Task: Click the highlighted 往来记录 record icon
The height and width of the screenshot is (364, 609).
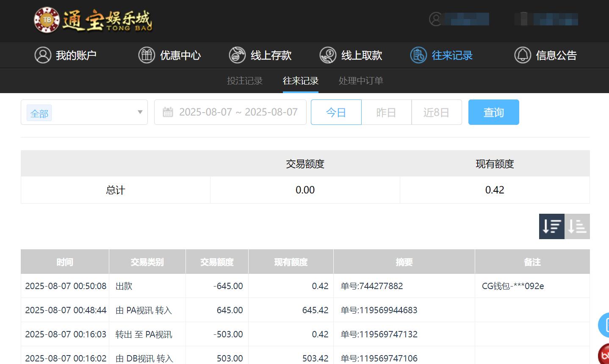Action: click(418, 55)
